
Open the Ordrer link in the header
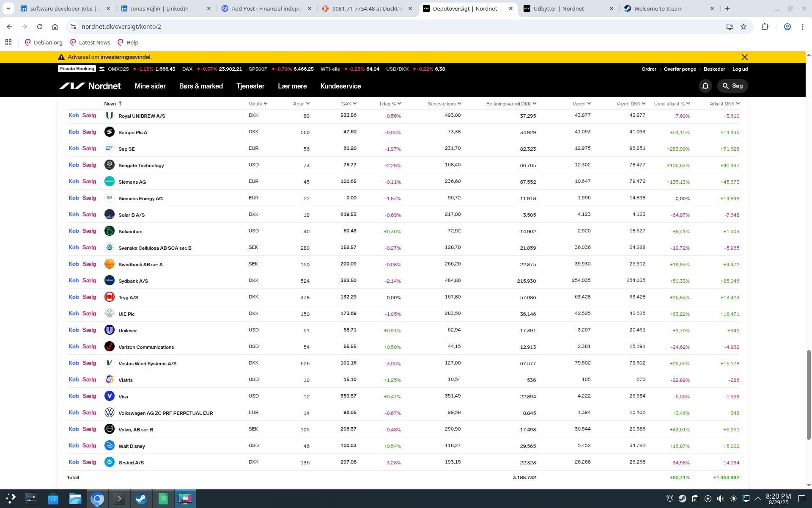[649, 69]
